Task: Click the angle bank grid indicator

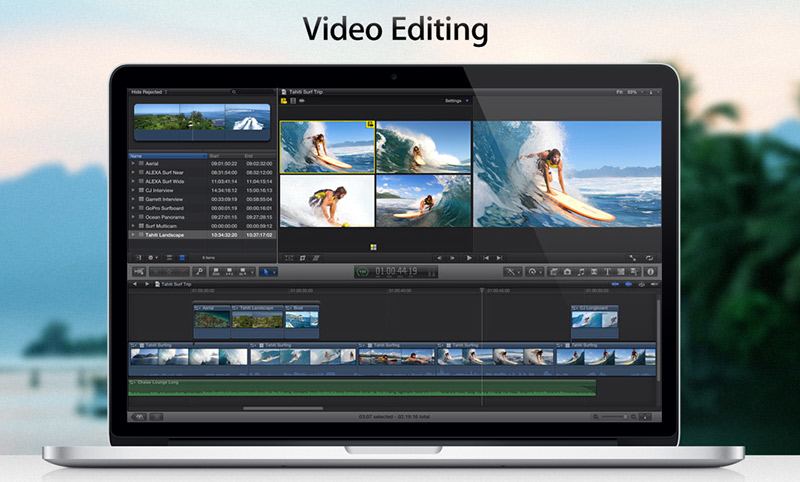Action: click(373, 247)
